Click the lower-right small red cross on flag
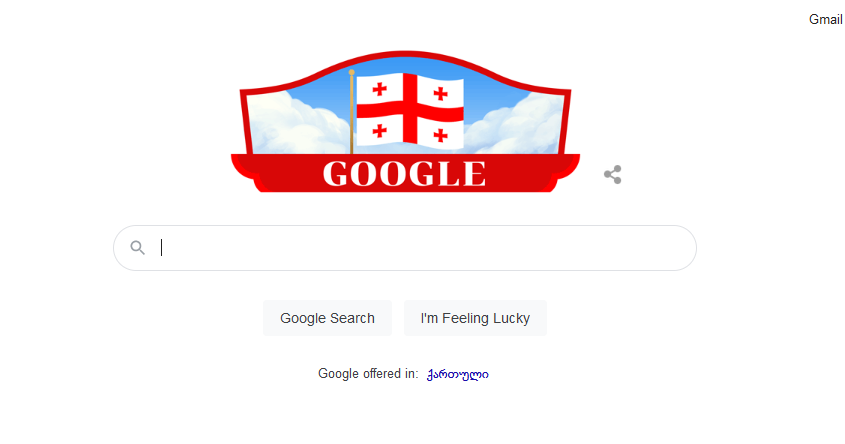 coord(441,135)
